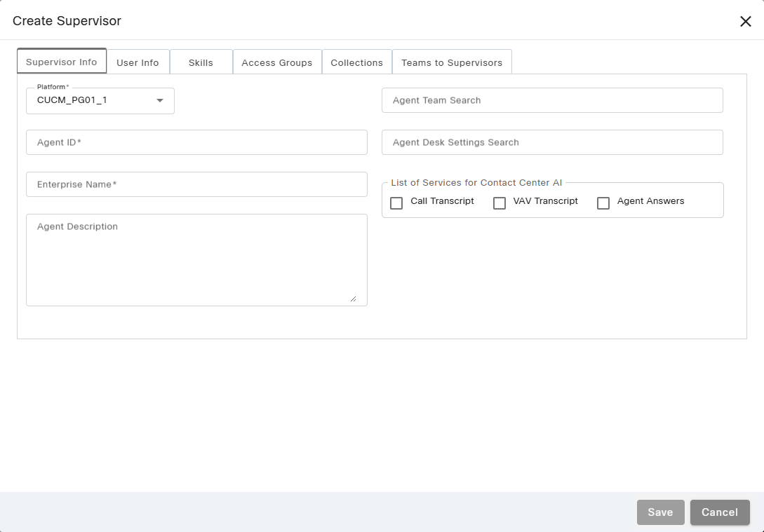Focus the Agent Description text area
Image resolution: width=764 pixels, height=532 pixels.
point(197,260)
